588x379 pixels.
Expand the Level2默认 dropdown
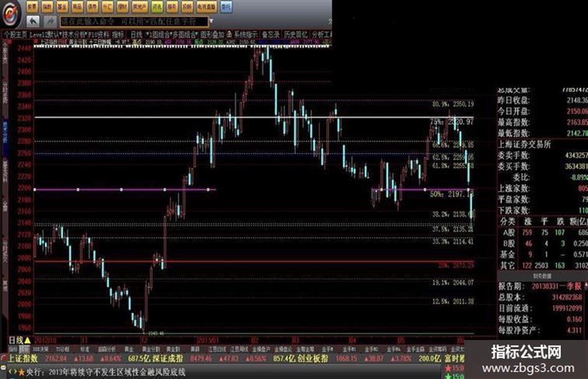[45, 34]
